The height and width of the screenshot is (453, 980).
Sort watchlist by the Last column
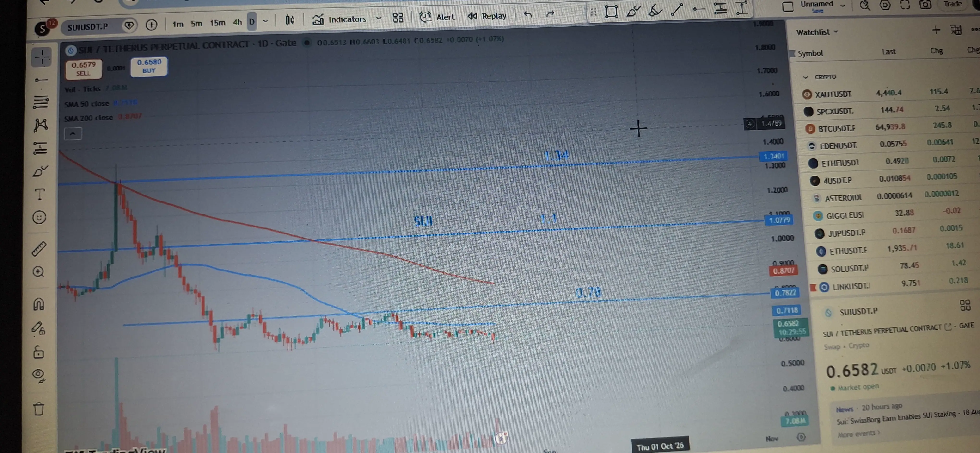pyautogui.click(x=889, y=52)
